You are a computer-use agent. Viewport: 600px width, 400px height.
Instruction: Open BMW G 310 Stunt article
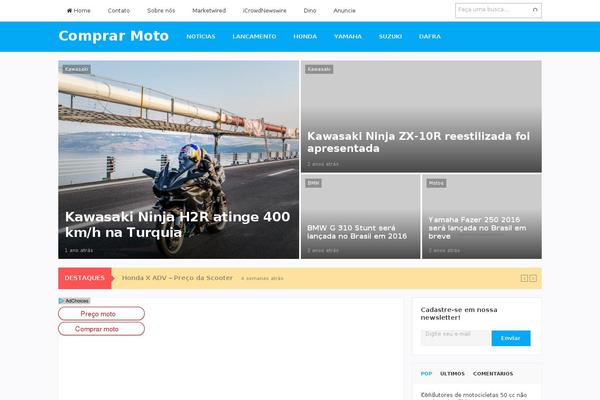[357, 232]
